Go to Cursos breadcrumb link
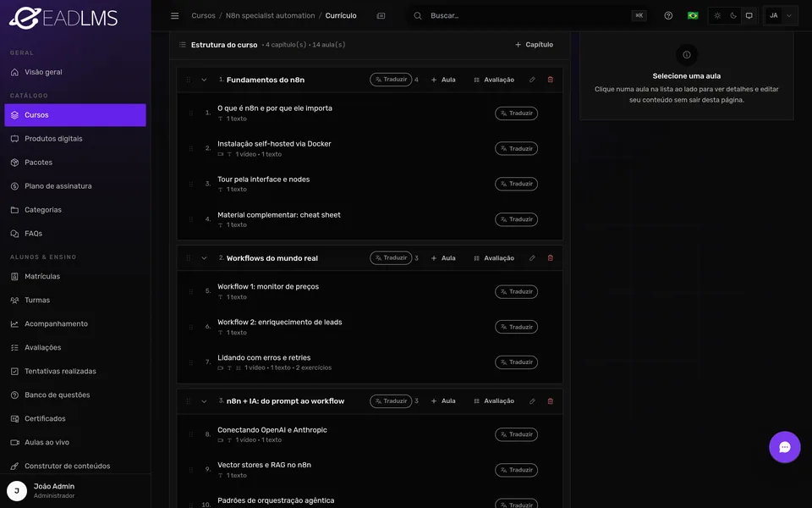The width and height of the screenshot is (812, 508). pyautogui.click(x=203, y=15)
